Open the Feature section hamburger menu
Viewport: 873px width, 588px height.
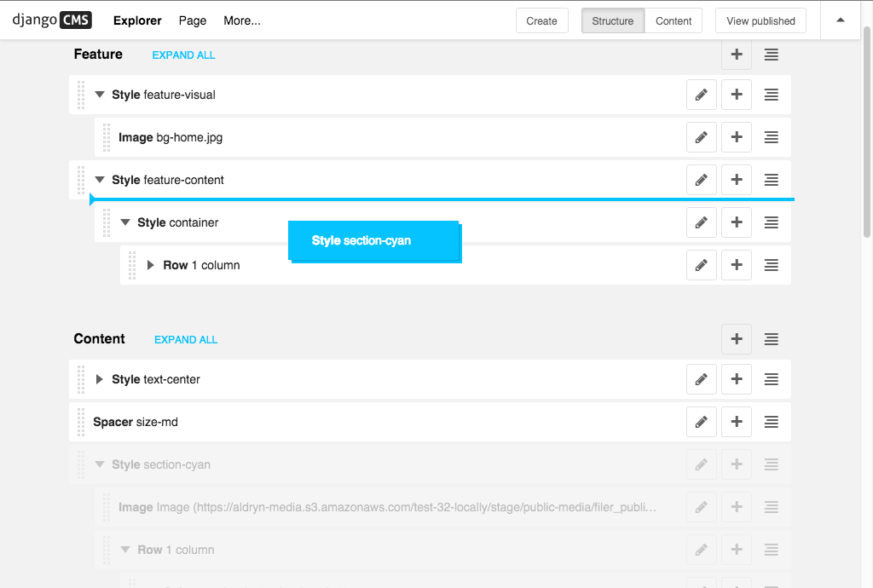pos(771,54)
